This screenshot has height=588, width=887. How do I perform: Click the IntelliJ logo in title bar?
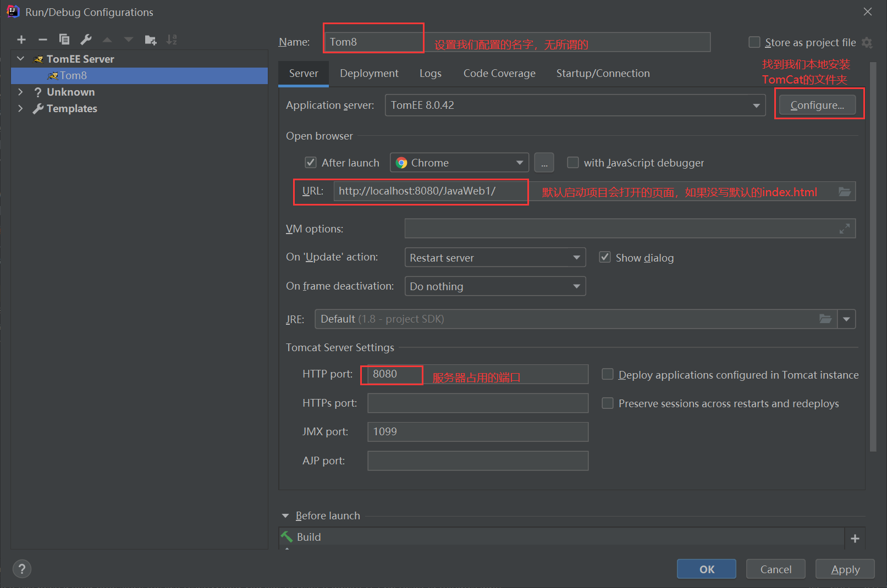point(13,12)
